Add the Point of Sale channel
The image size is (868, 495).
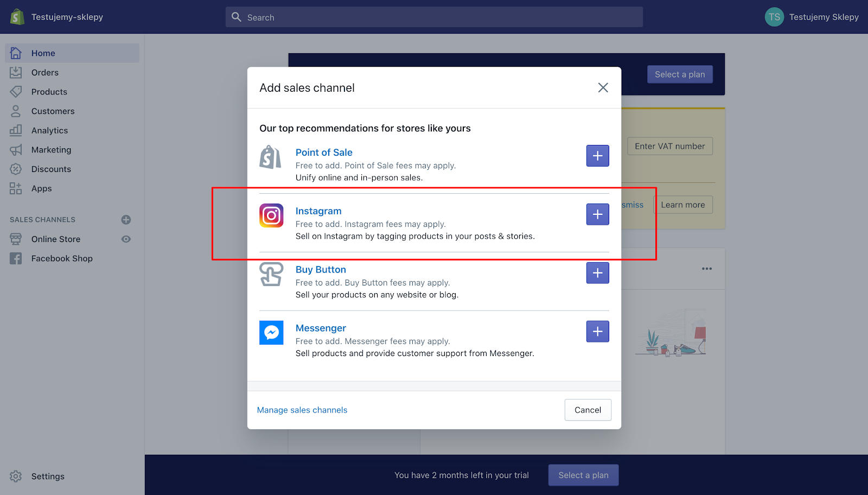click(x=597, y=156)
